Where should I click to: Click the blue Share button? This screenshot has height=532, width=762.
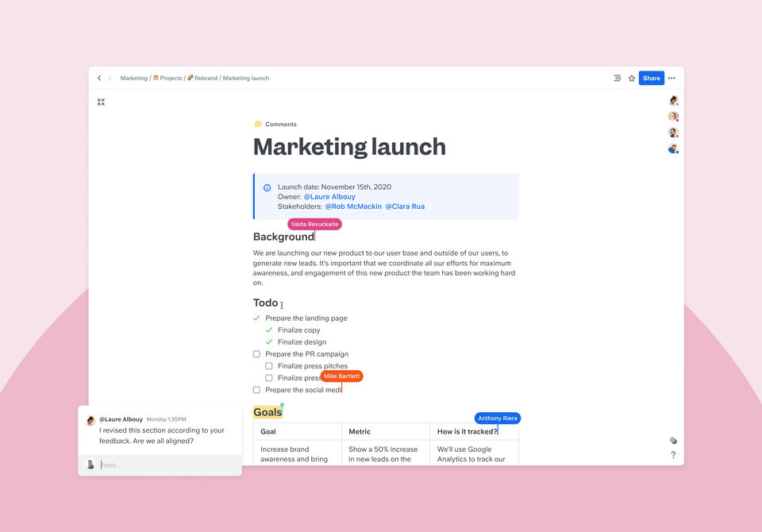(x=651, y=78)
